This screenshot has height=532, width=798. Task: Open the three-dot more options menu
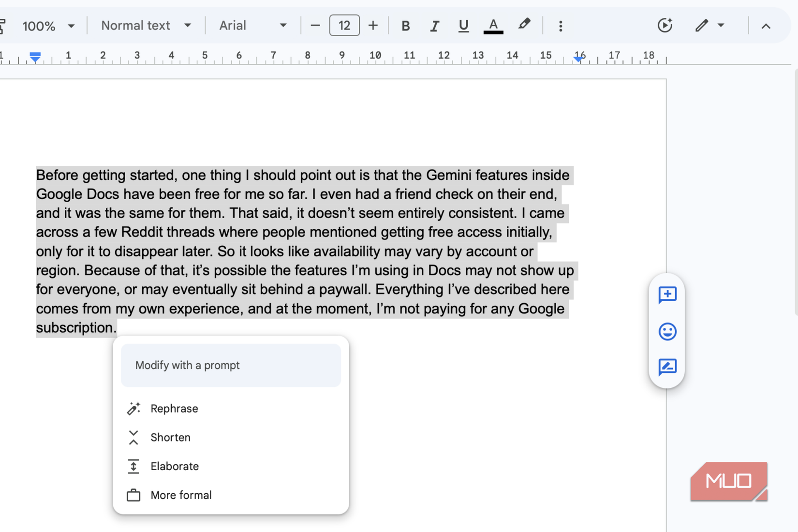561,26
